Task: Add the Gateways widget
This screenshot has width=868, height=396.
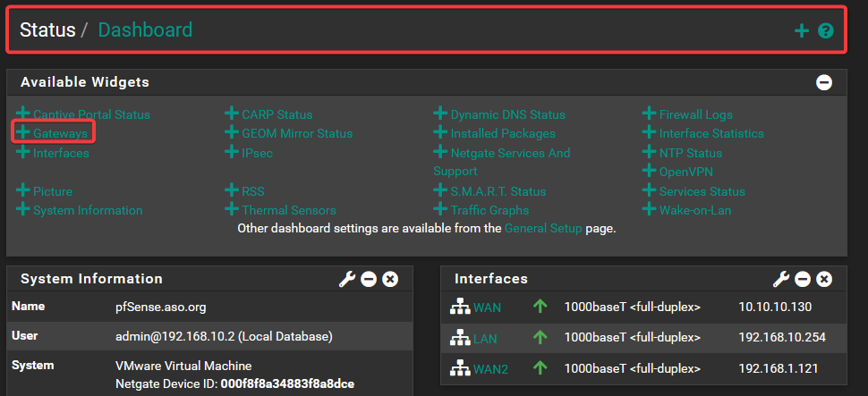Action: tap(53, 133)
